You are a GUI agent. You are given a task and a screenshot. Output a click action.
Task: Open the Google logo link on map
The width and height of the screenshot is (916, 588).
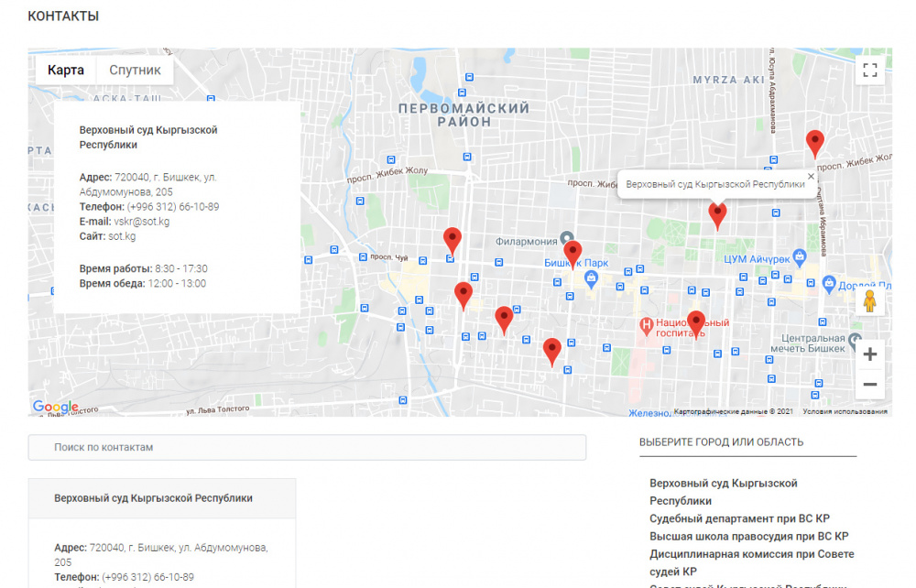pyautogui.click(x=55, y=408)
